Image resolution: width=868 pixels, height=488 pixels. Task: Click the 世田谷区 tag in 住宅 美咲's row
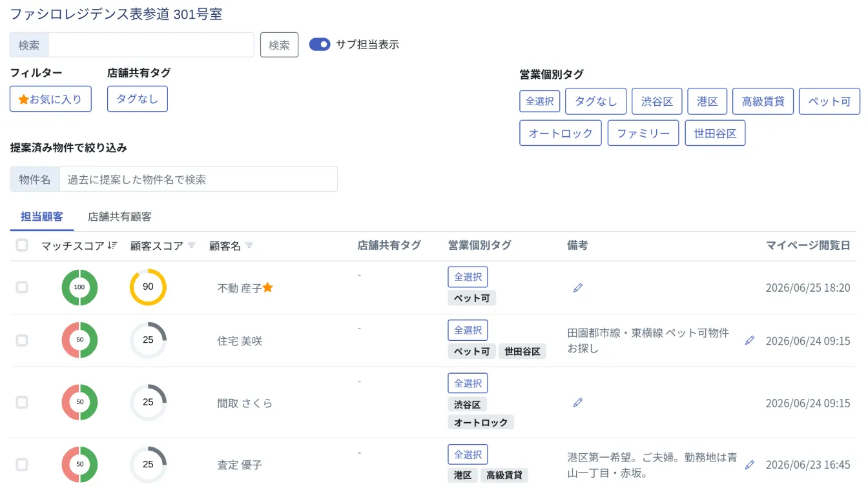point(522,351)
